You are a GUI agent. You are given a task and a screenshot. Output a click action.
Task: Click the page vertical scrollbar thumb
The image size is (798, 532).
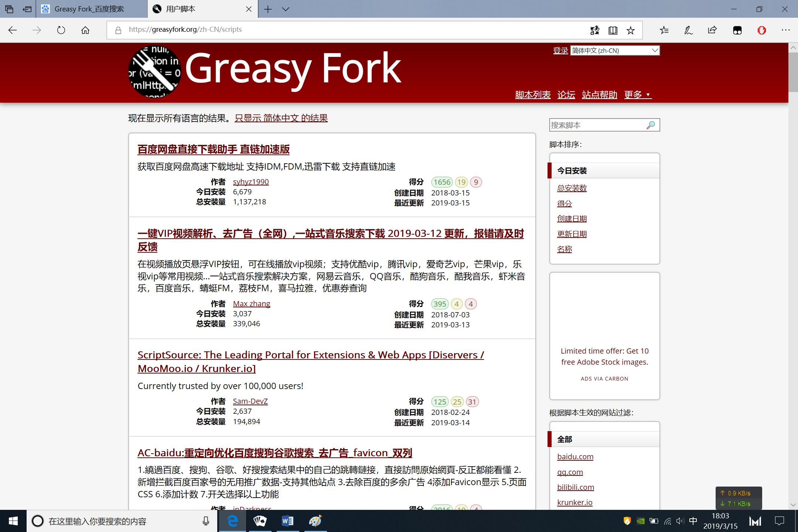(x=793, y=72)
